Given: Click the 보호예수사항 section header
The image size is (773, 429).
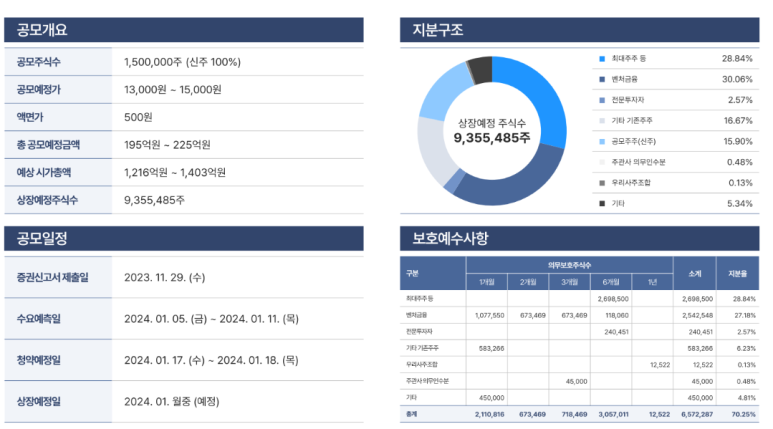Looking at the screenshot, I should 580,239.
